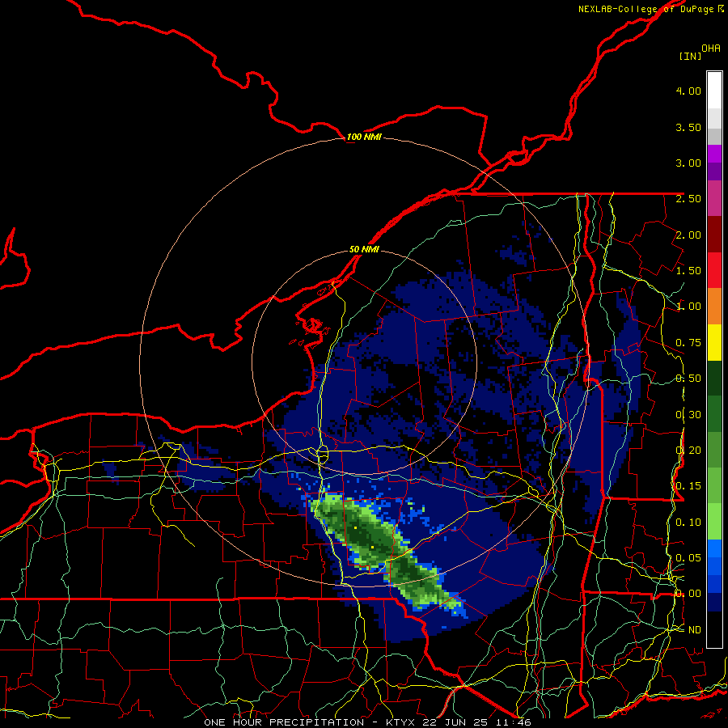Click the NEXLAB-College of DuPage credit text
This screenshot has height=728, width=728.
click(646, 9)
